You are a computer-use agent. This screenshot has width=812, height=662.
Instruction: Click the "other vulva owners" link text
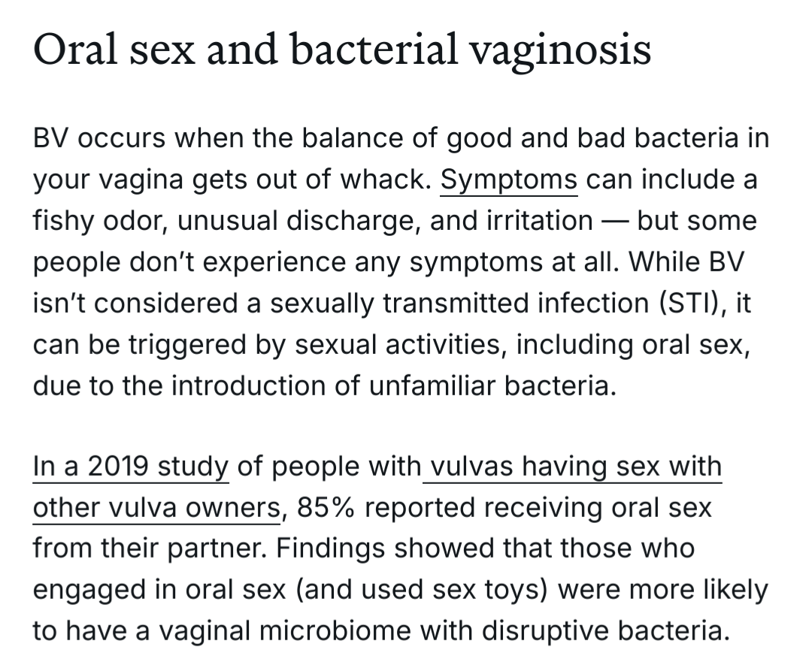pos(156,507)
